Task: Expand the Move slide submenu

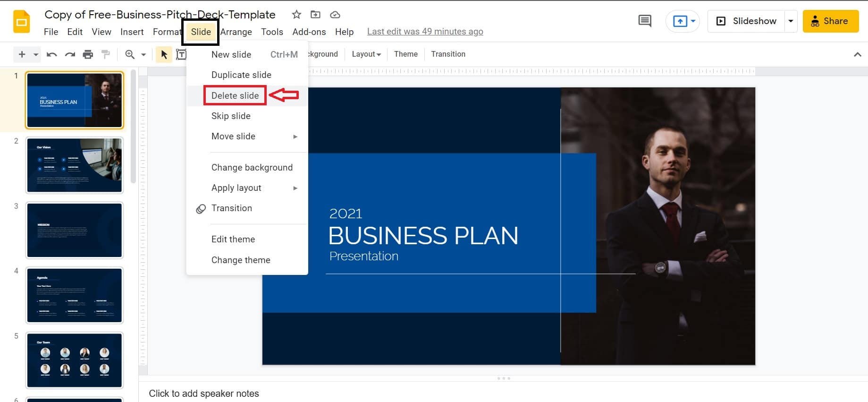Action: [x=247, y=136]
